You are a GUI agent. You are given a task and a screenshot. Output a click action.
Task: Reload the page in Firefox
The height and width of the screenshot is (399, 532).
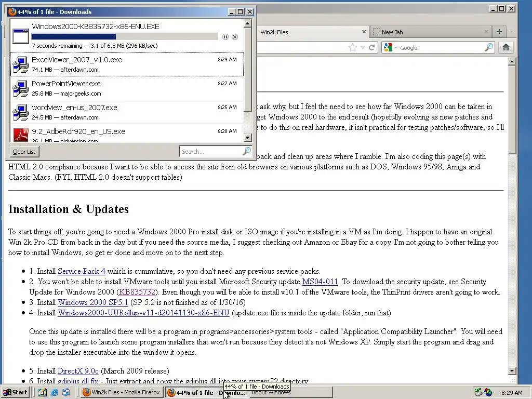pyautogui.click(x=372, y=47)
